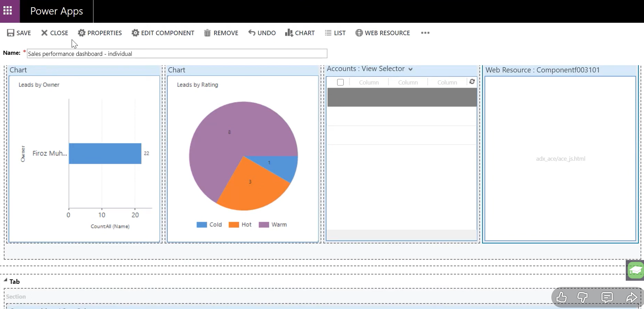This screenshot has width=644, height=309.
Task: Click the dashboard Name input field
Action: (x=177, y=54)
